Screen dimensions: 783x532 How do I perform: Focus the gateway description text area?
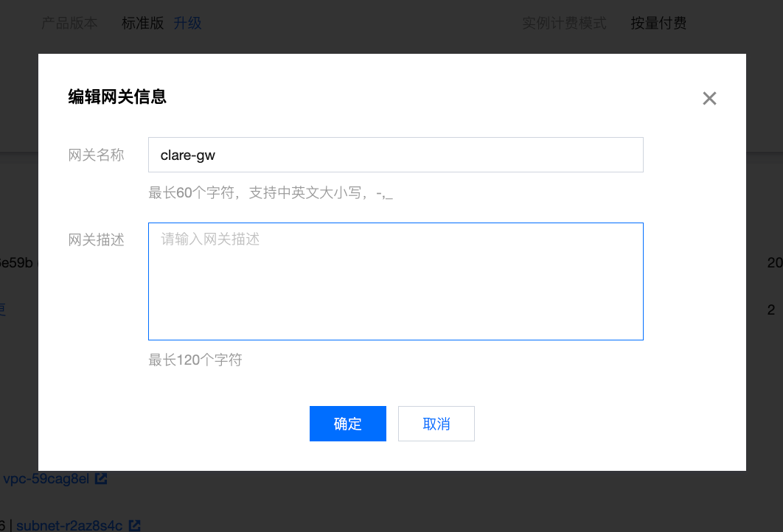point(395,281)
